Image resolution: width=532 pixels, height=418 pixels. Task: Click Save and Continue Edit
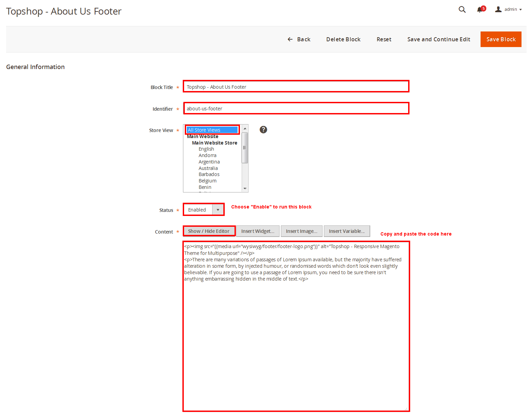pos(439,39)
